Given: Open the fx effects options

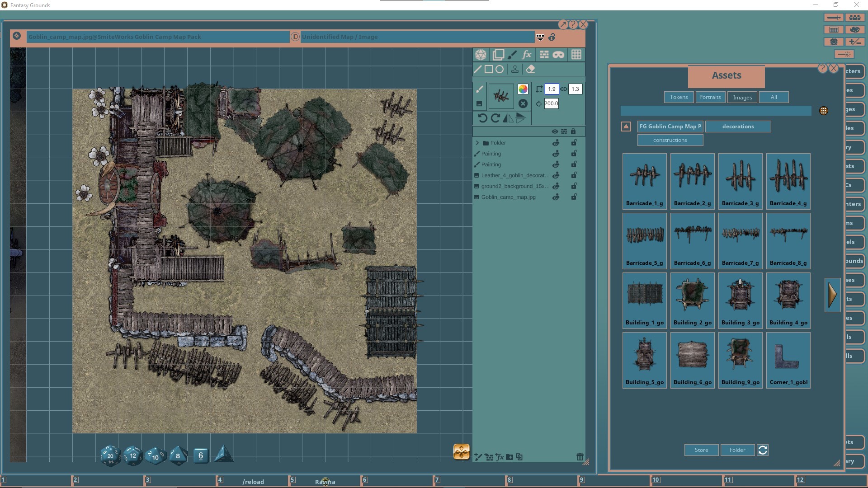Looking at the screenshot, I should [x=527, y=55].
